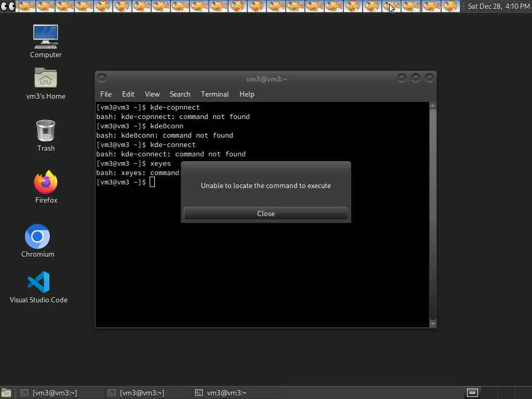This screenshot has width=532, height=399.
Task: Close the vm3@vm3:~ terminal window
Action: click(x=429, y=78)
